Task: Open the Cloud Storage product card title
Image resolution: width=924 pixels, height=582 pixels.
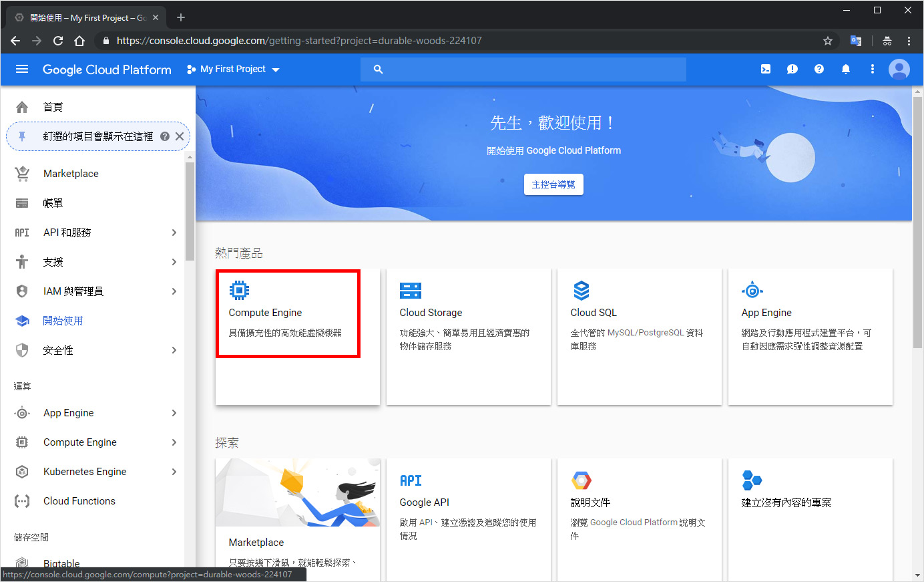Action: [431, 313]
